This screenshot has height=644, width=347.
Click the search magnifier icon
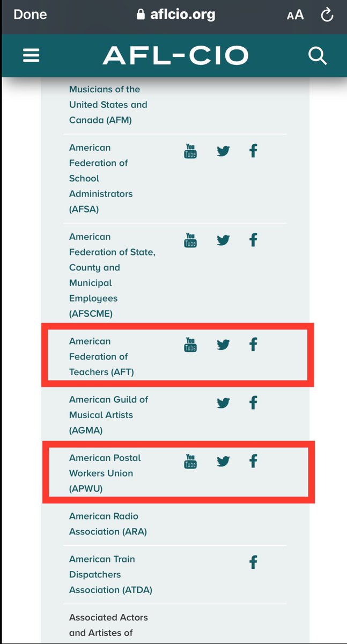(318, 55)
